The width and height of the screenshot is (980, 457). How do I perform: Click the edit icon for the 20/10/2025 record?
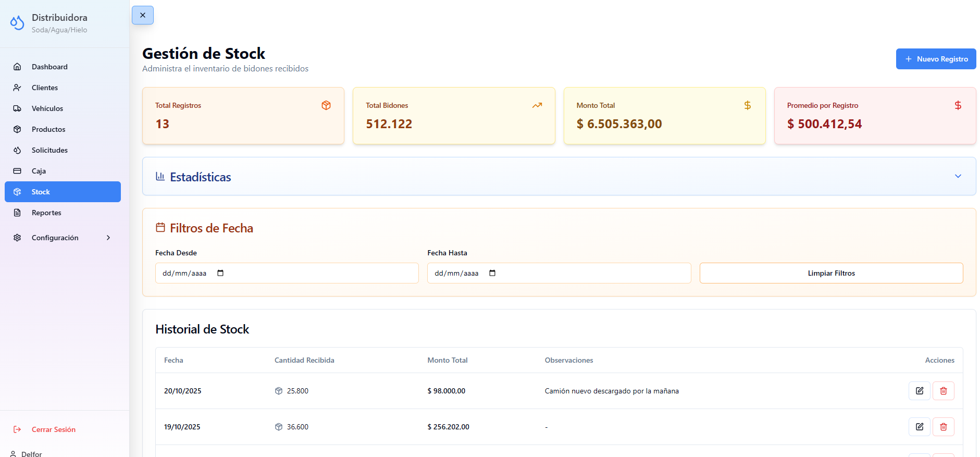(x=919, y=391)
